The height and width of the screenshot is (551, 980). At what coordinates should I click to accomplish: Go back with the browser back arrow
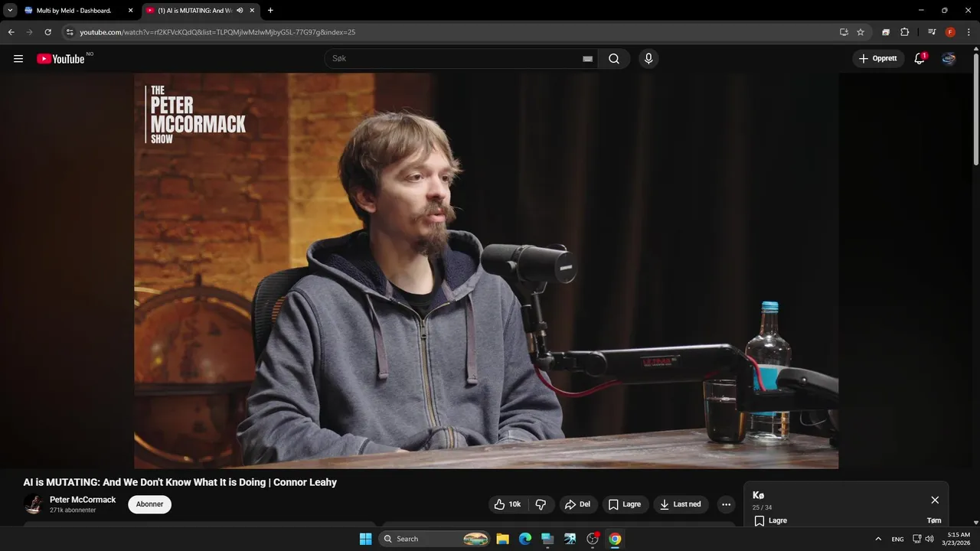[x=11, y=32]
